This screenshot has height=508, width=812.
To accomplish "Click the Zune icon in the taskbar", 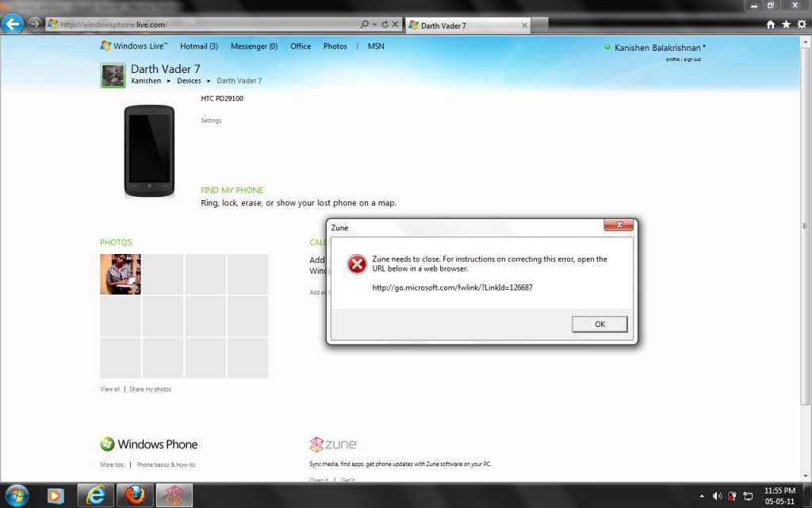I will [174, 495].
